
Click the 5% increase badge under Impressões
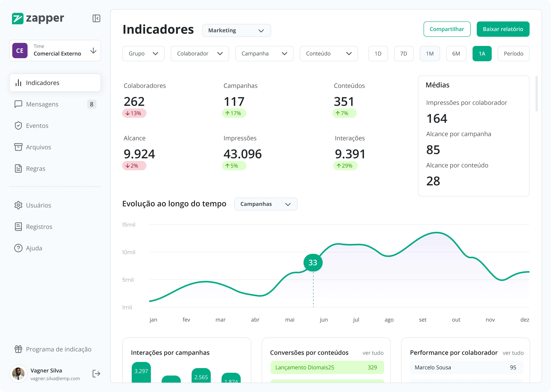coord(234,166)
